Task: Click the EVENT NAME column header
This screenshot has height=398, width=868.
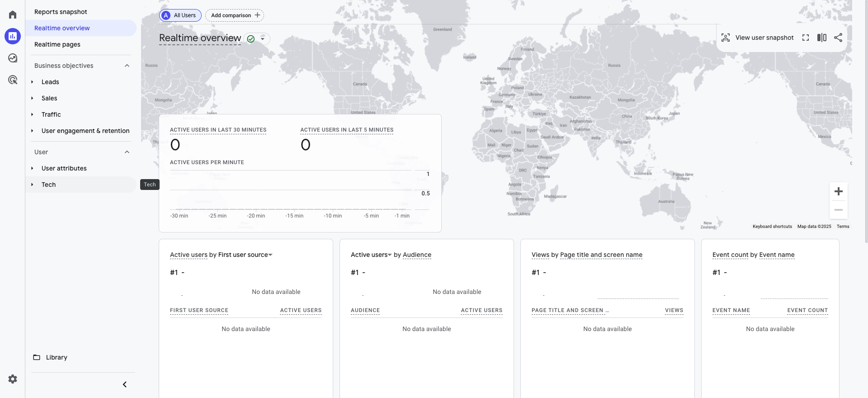Action: click(731, 310)
